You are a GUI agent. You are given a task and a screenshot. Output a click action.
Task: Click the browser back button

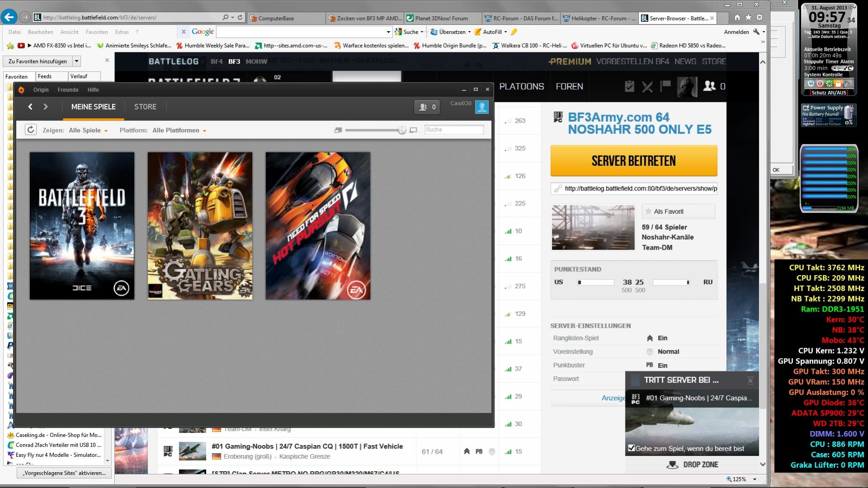point(9,17)
